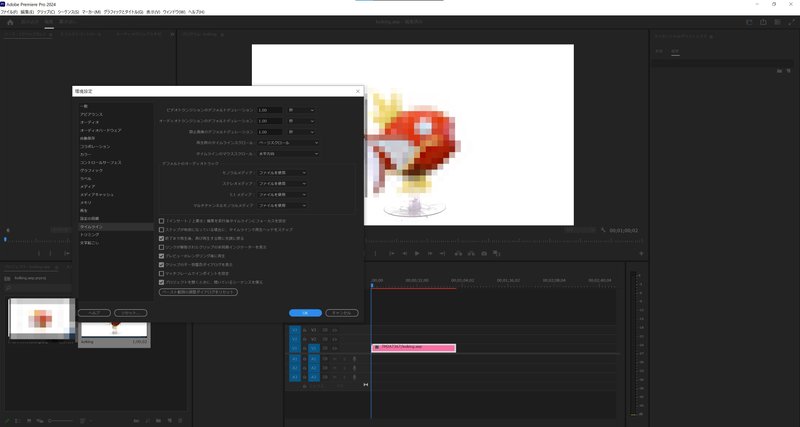Open the still image duration unit dropdown
This screenshot has height=427, width=800.
[x=301, y=132]
